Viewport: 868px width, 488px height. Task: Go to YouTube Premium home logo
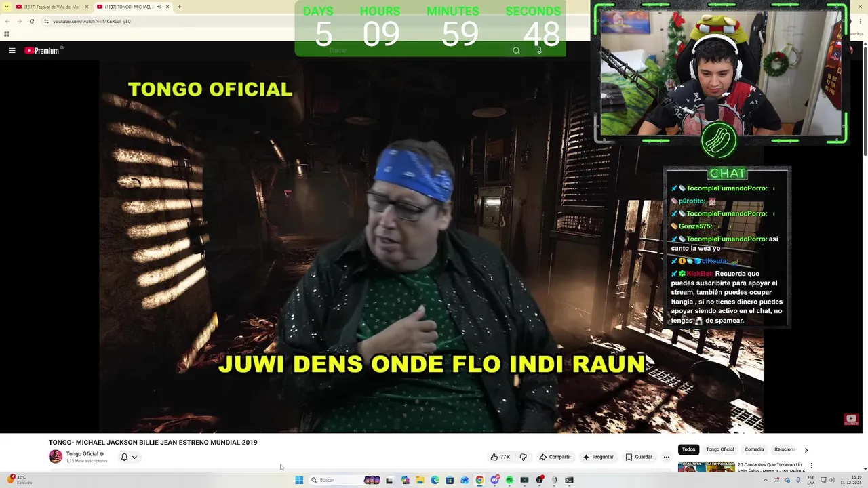click(x=42, y=50)
